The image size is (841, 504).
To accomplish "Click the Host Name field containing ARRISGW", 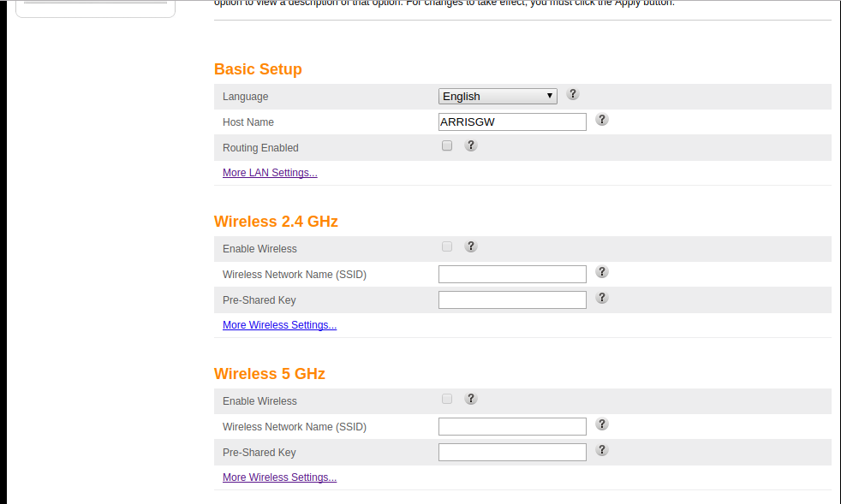I will [x=512, y=122].
